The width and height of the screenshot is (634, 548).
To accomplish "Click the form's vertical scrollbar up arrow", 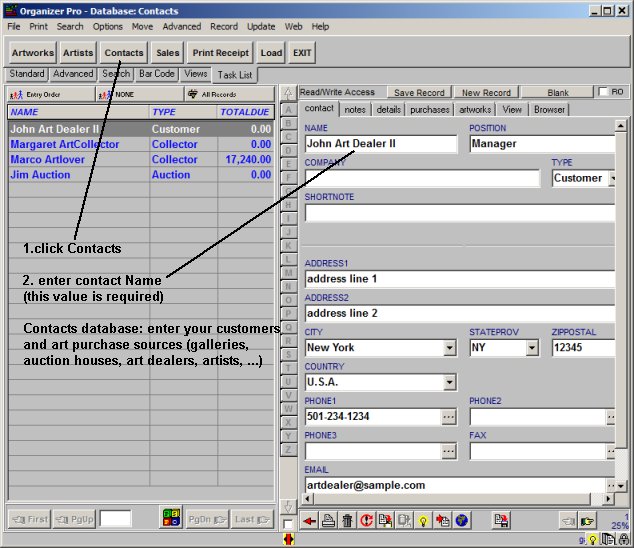I will point(620,125).
